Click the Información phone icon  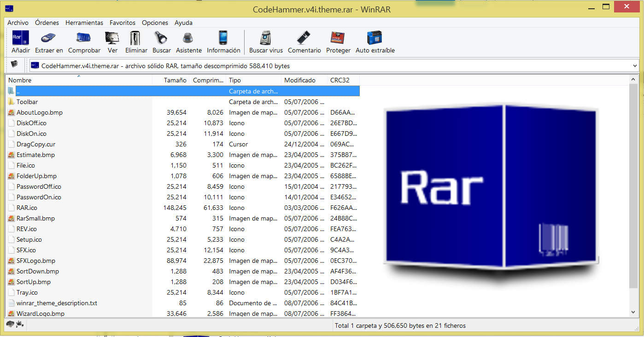[x=223, y=38]
